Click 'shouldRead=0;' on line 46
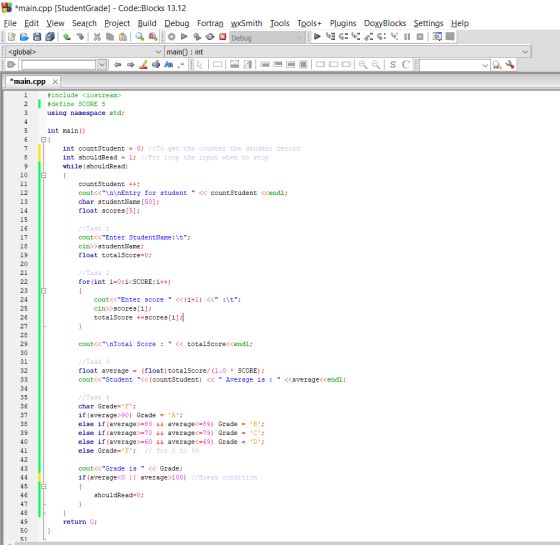The width and height of the screenshot is (560, 545). coord(119,495)
